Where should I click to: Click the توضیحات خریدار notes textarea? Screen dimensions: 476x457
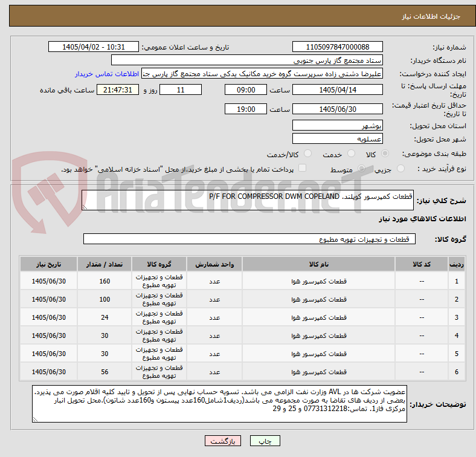219,404
